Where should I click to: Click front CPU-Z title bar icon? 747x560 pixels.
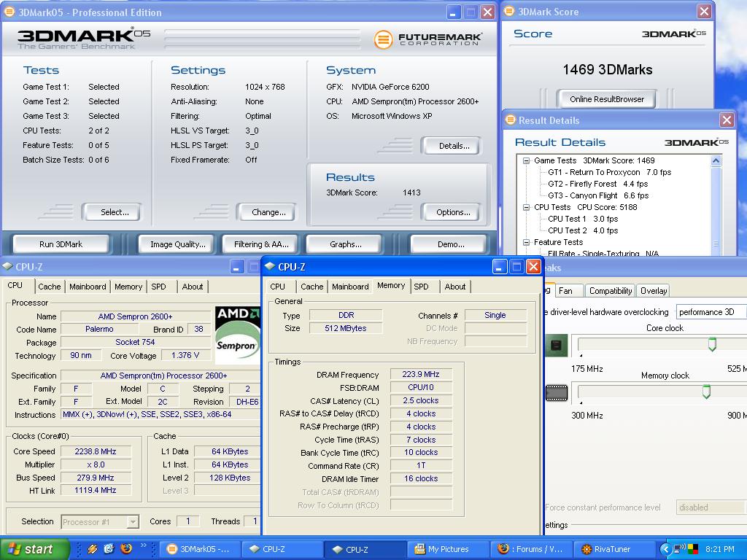pos(270,267)
